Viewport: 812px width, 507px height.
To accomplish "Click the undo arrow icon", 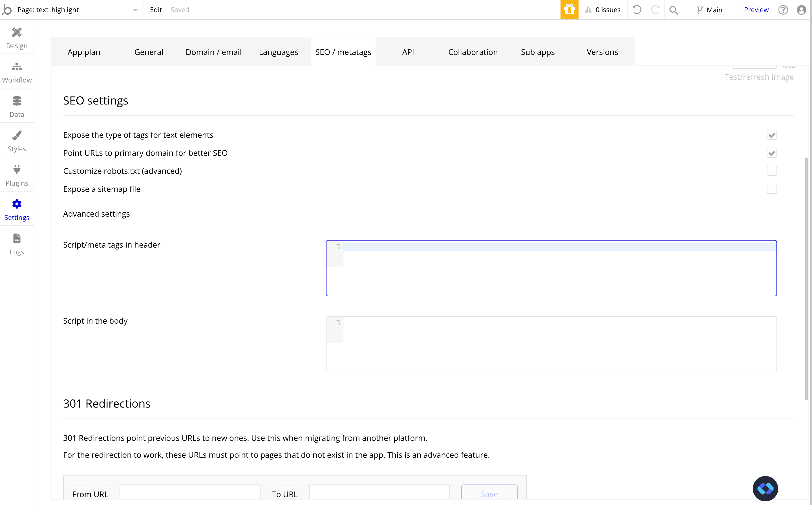I will pyautogui.click(x=637, y=10).
